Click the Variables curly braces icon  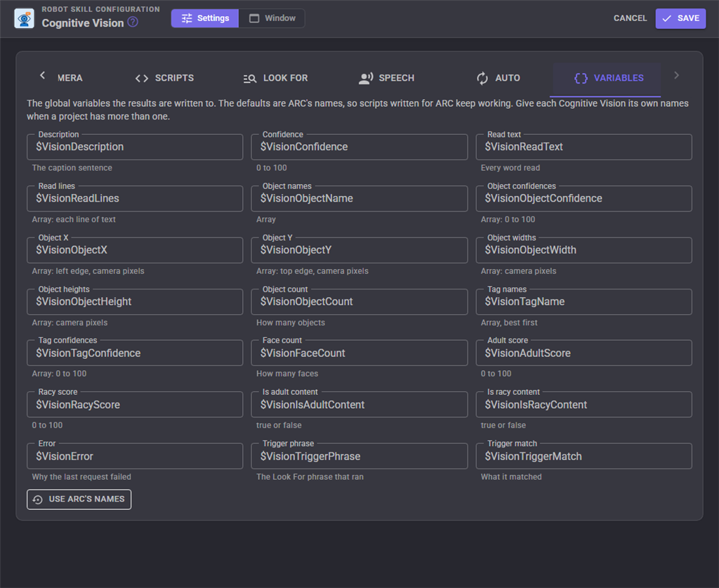[581, 79]
